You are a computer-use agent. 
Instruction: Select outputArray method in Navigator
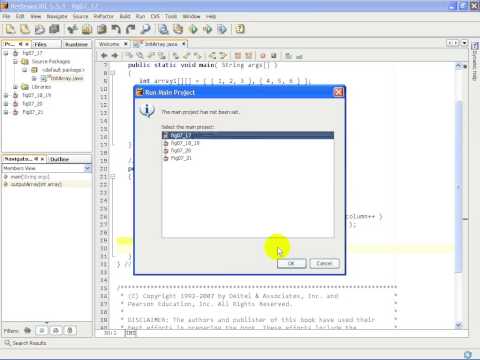(x=36, y=184)
